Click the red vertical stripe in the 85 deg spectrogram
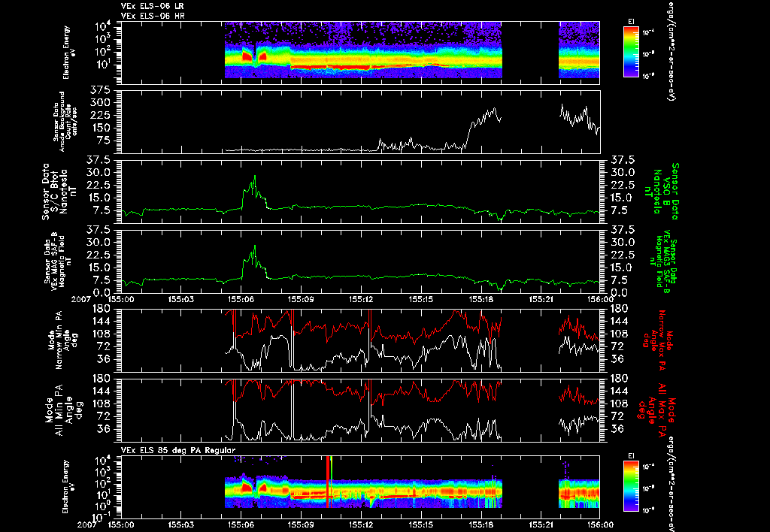This screenshot has width=770, height=532. [x=328, y=482]
